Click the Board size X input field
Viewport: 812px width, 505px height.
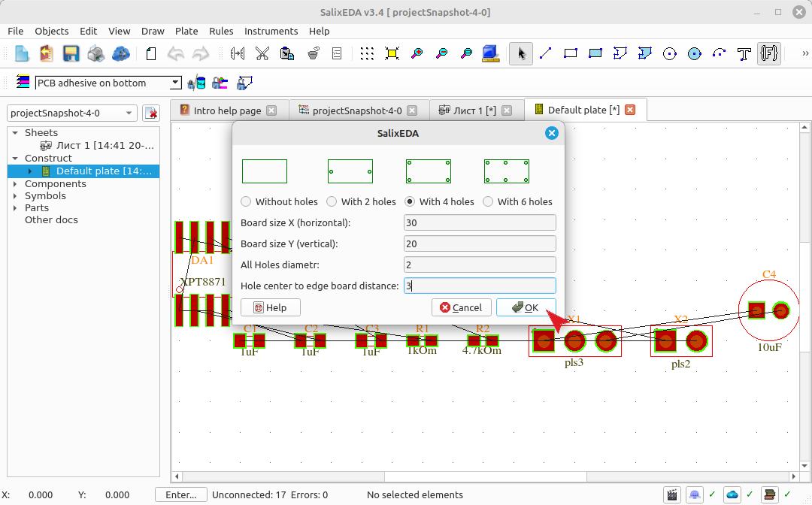[x=480, y=222]
